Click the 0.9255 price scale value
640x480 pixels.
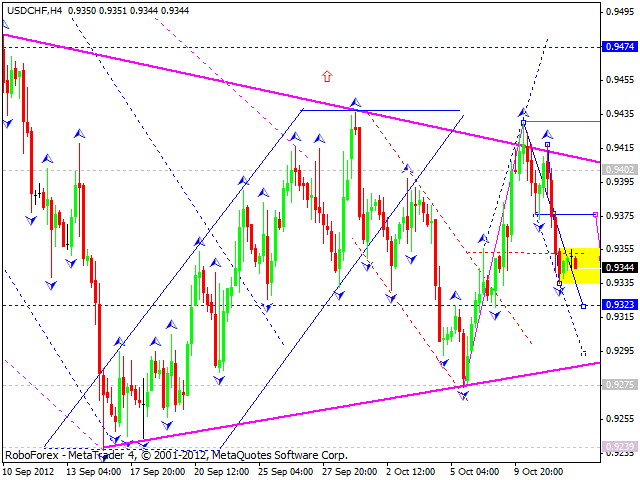click(620, 418)
